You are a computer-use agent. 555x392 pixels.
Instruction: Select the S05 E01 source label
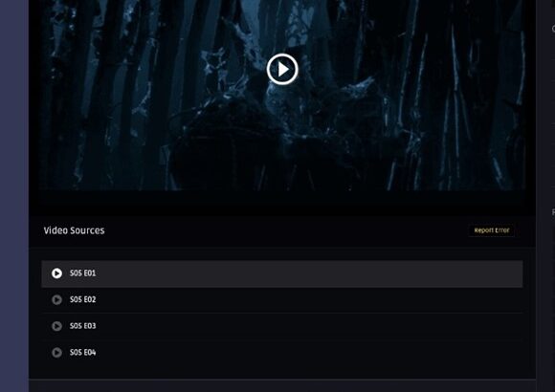coord(83,273)
